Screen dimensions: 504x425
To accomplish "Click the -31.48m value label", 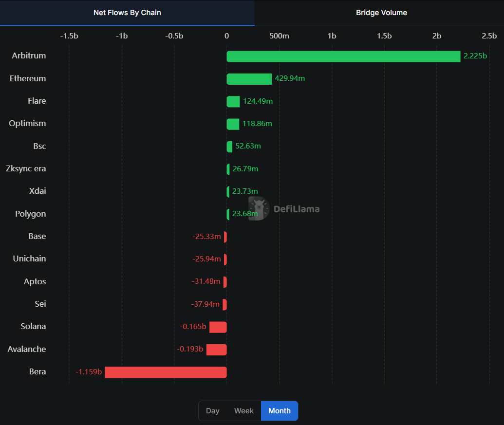I will [206, 281].
